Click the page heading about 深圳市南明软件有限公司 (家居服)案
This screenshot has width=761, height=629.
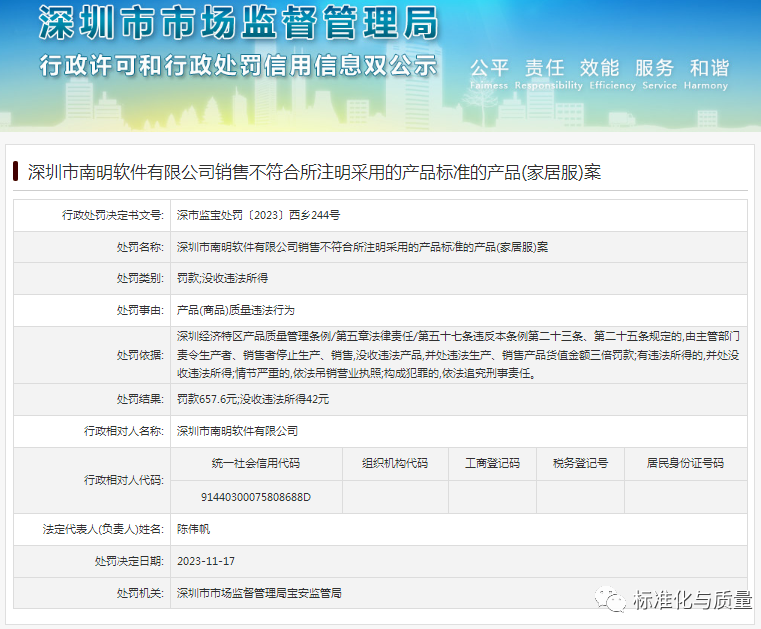click(x=314, y=172)
